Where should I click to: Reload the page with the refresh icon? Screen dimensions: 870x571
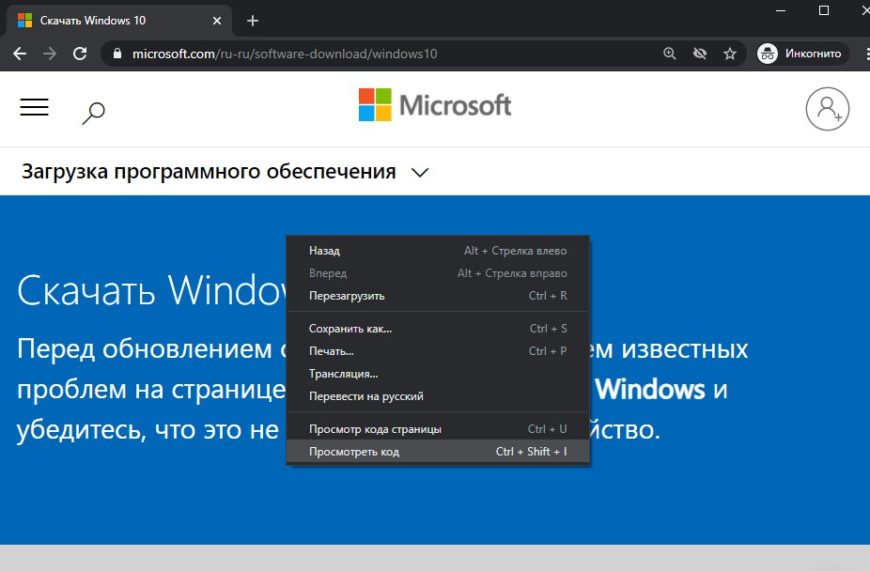coord(80,53)
